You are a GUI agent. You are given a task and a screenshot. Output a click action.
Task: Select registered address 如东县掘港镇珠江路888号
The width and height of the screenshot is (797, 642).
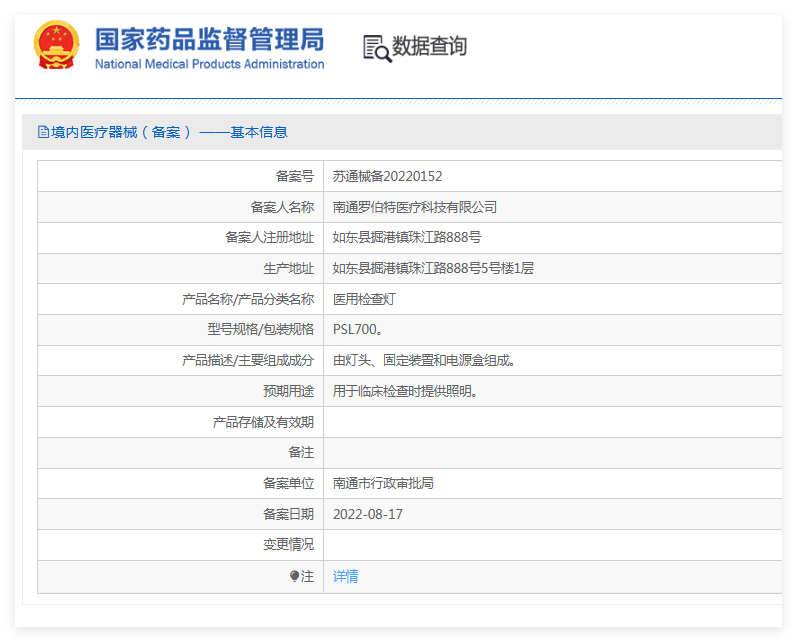407,237
